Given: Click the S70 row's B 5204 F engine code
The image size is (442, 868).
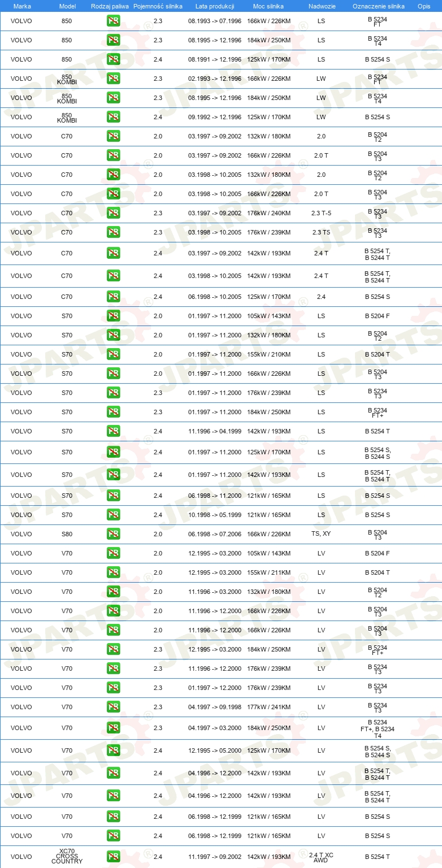Looking at the screenshot, I should pos(378,316).
